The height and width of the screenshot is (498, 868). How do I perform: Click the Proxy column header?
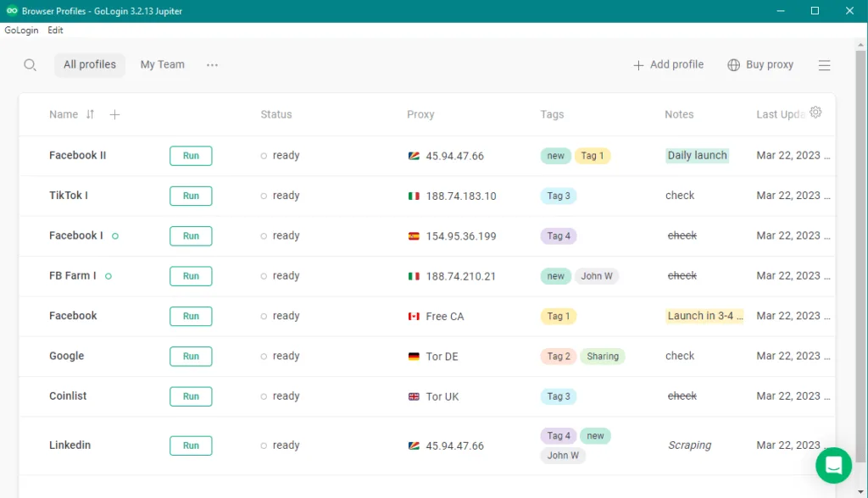(420, 114)
